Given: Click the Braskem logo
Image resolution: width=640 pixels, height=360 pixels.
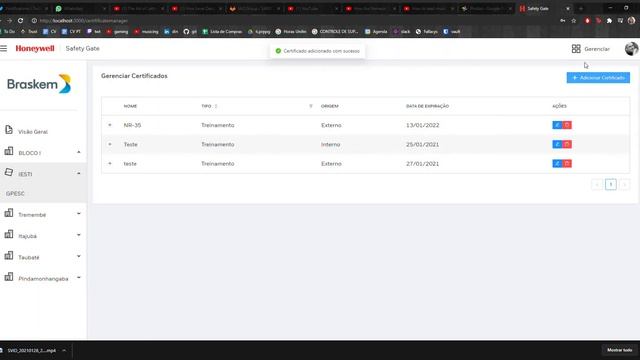Looking at the screenshot, I should pos(39,84).
